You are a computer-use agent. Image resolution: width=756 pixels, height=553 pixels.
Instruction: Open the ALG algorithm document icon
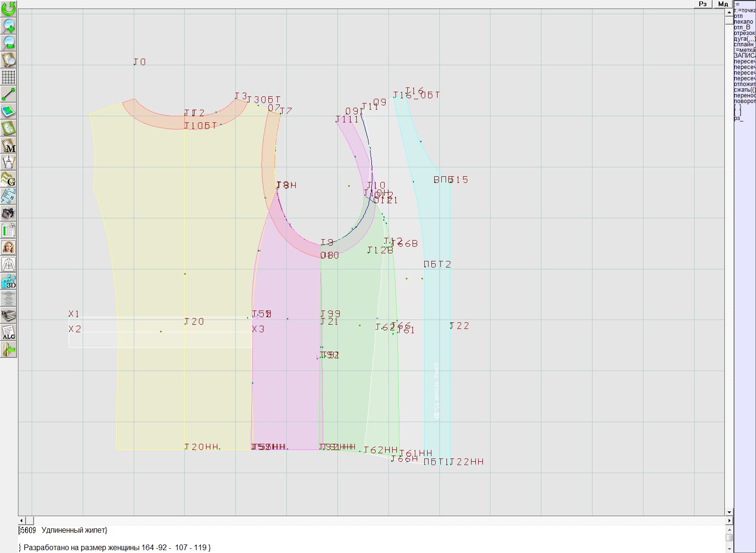point(9,332)
